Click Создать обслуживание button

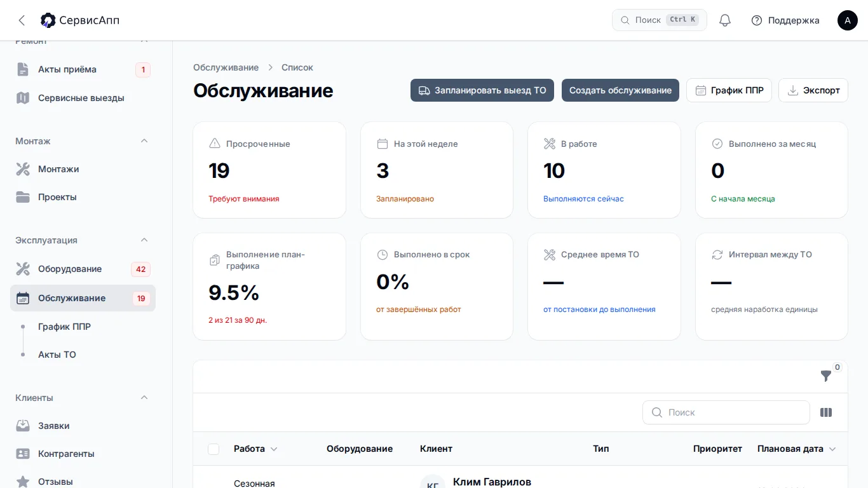(x=620, y=90)
